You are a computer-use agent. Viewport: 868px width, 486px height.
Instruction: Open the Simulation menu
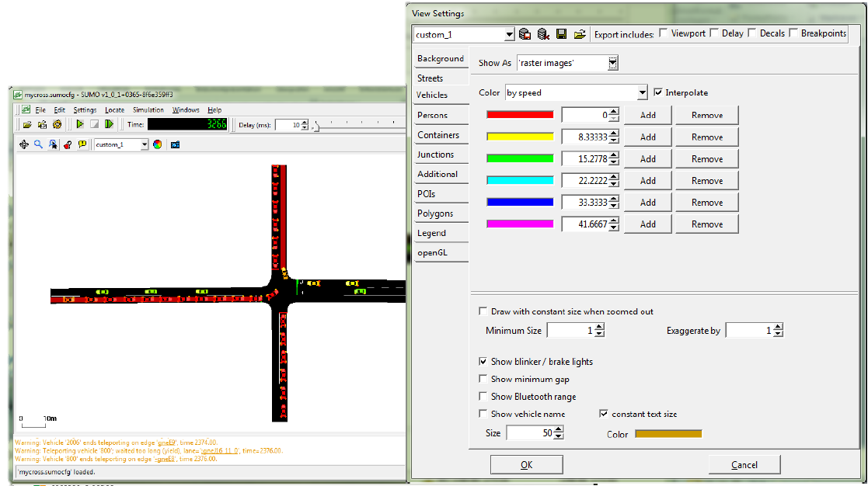click(148, 109)
